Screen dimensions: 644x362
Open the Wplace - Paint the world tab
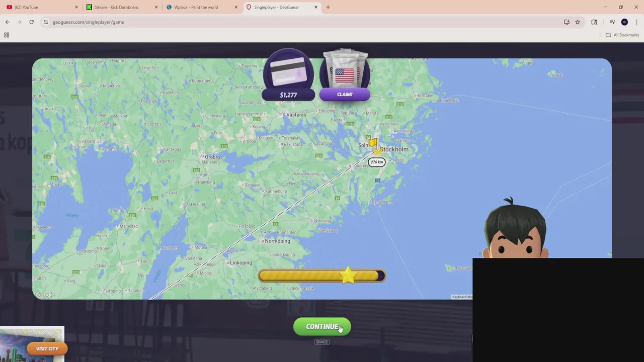click(200, 7)
